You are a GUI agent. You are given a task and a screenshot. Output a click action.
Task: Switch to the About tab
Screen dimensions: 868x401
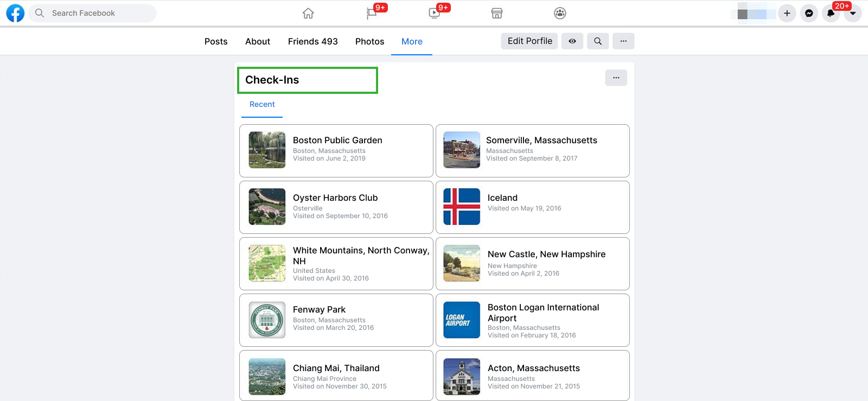(x=258, y=41)
